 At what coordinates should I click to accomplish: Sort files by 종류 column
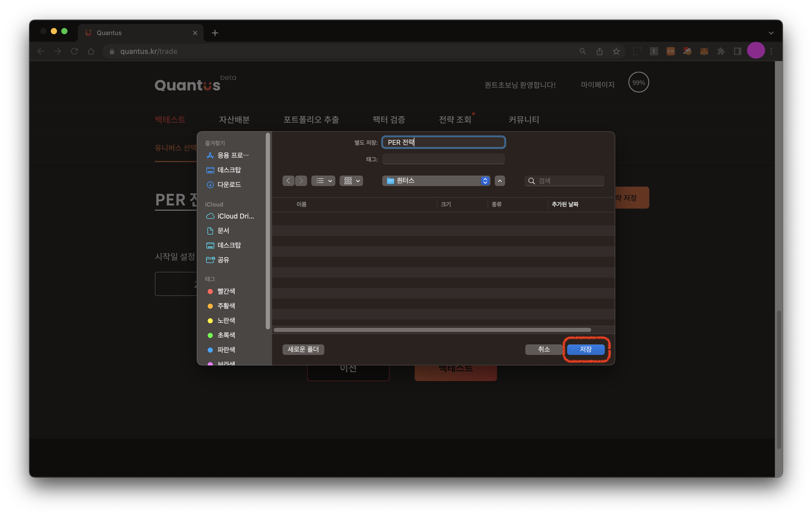click(496, 204)
